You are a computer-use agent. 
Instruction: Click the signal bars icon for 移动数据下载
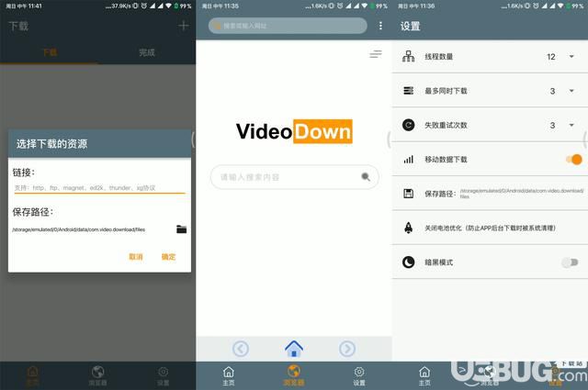point(408,160)
